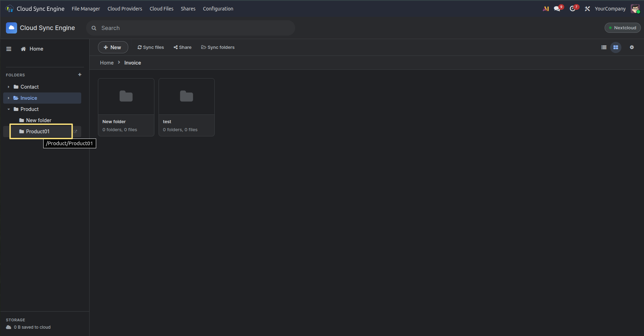The image size is (644, 336).
Task: Open the Cloud Files menu
Action: pyautogui.click(x=161, y=9)
